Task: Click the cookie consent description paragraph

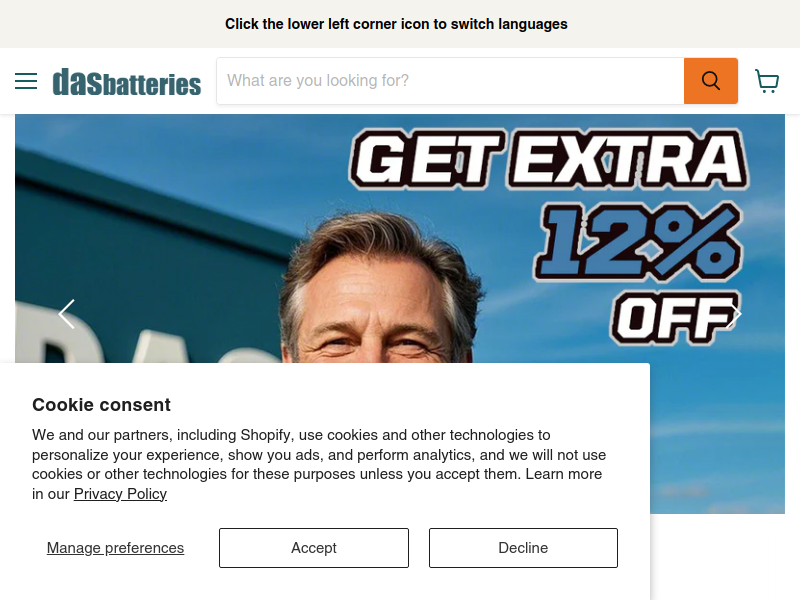Action: point(319,464)
